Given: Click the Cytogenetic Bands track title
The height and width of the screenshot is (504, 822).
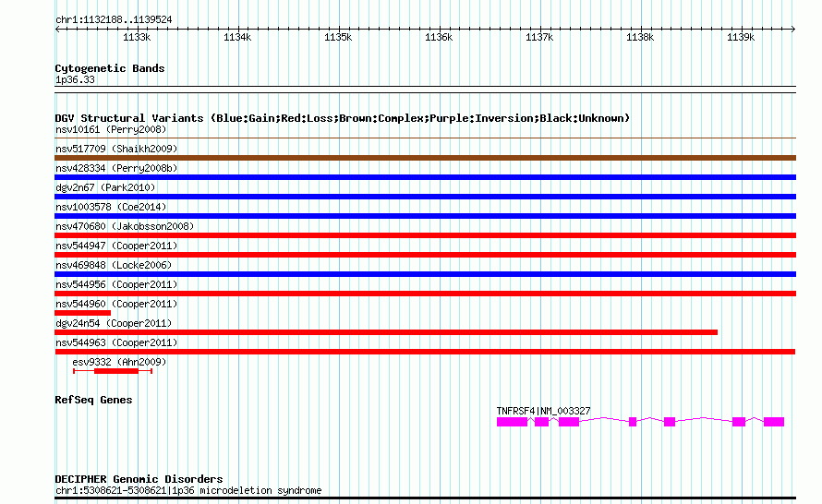Looking at the screenshot, I should pyautogui.click(x=110, y=68).
